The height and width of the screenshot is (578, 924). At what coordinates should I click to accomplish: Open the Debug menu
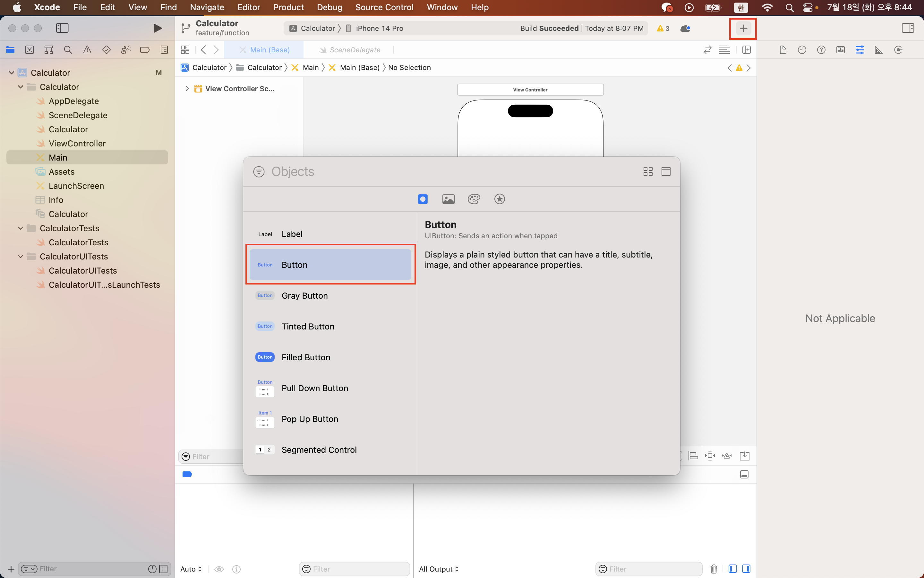(329, 7)
